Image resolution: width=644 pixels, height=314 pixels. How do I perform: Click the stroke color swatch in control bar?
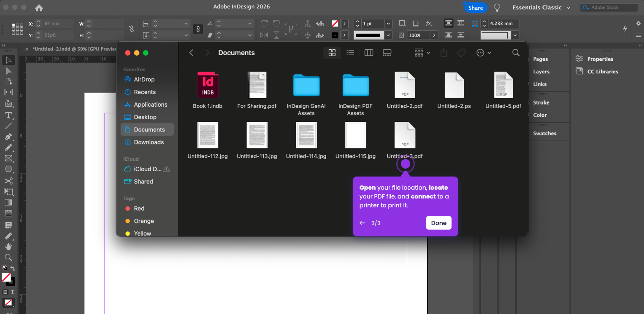tap(335, 35)
